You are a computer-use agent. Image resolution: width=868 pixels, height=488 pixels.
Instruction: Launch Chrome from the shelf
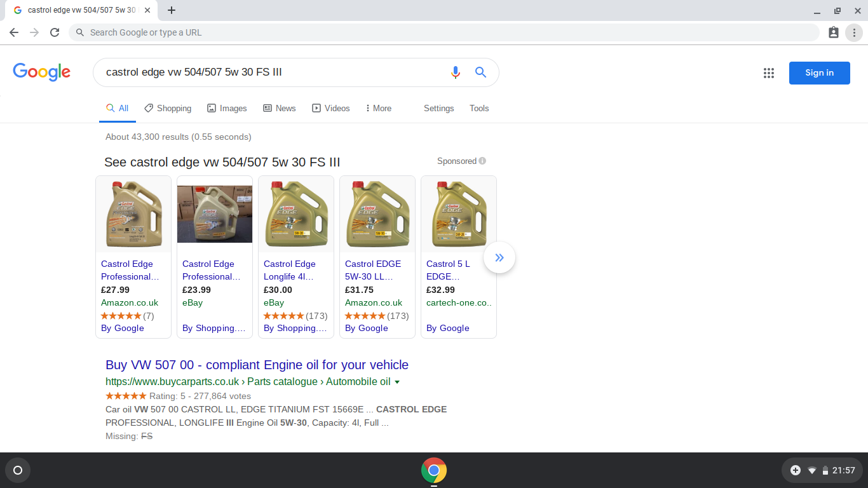tap(434, 470)
